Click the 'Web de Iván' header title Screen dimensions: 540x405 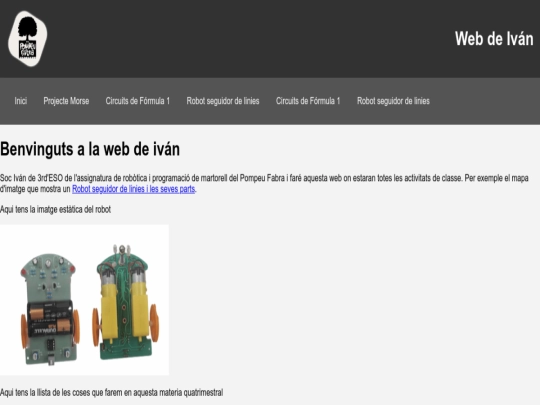(494, 39)
